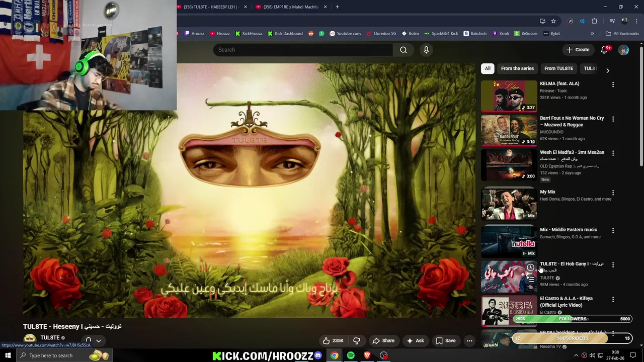Open Spotify from the taskbar
Image resolution: width=644 pixels, height=362 pixels.
tap(351, 355)
